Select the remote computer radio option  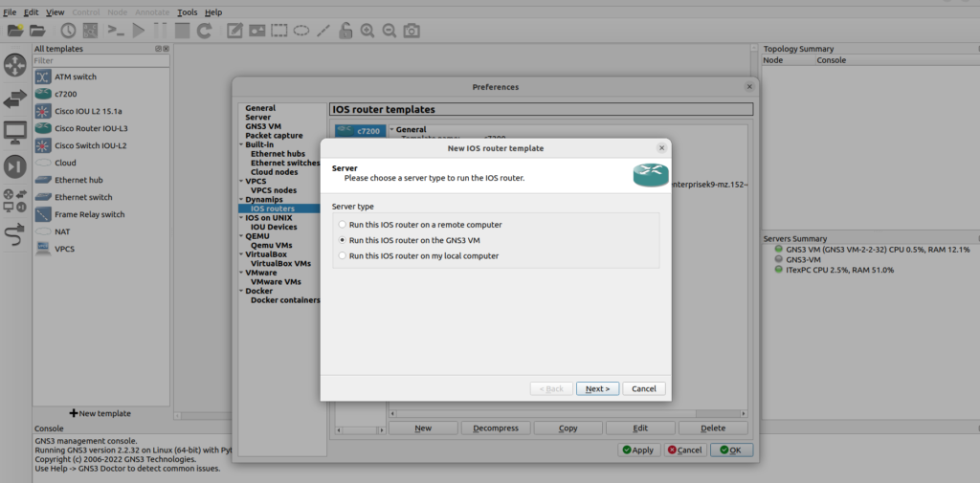344,225
